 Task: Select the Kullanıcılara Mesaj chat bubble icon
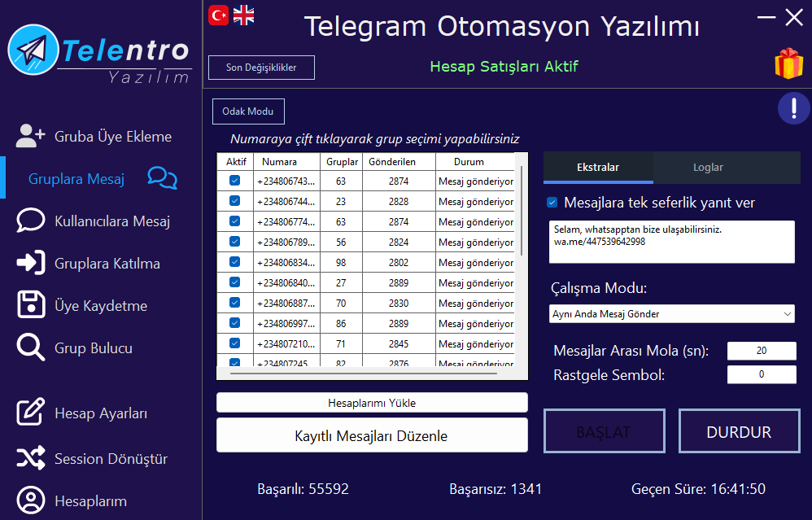[x=31, y=221]
